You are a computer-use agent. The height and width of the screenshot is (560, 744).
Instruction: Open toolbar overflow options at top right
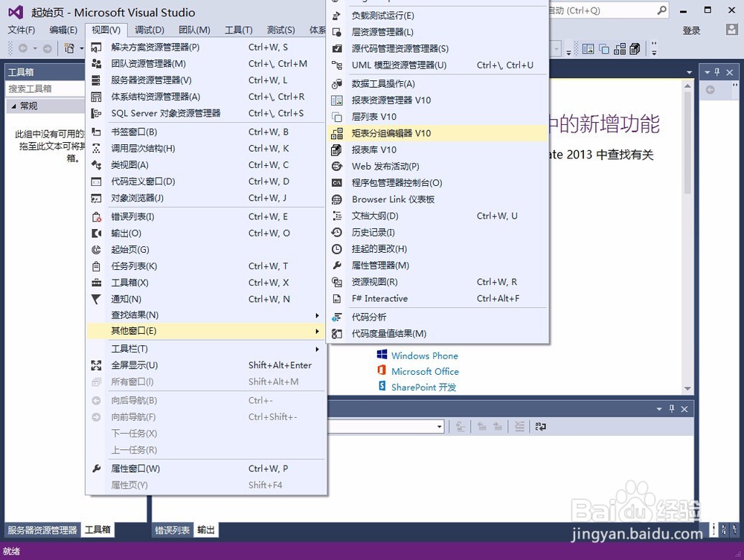(x=654, y=49)
